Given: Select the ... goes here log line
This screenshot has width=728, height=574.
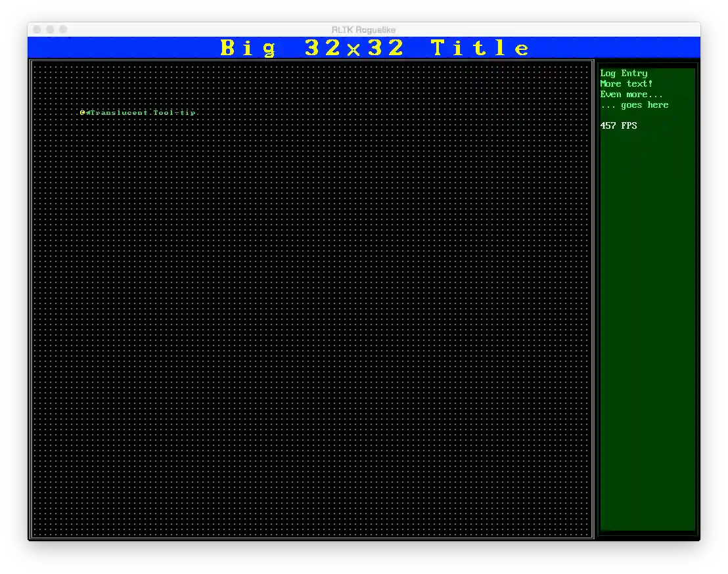Looking at the screenshot, I should coord(634,105).
